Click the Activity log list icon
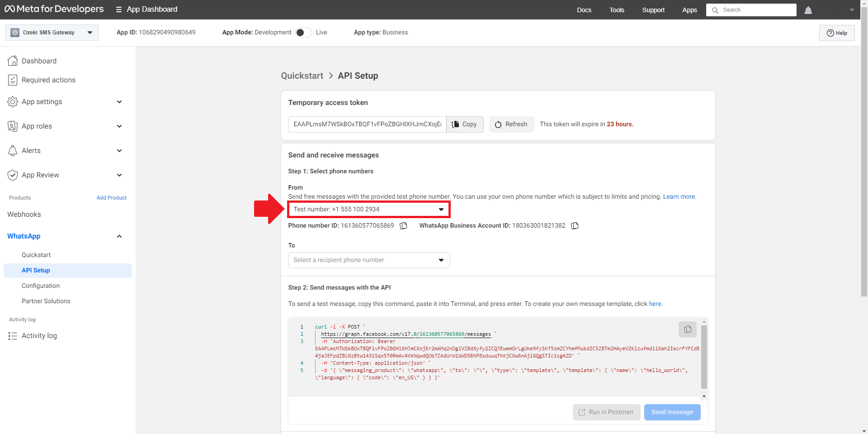Viewport: 868px width, 434px height. point(13,336)
